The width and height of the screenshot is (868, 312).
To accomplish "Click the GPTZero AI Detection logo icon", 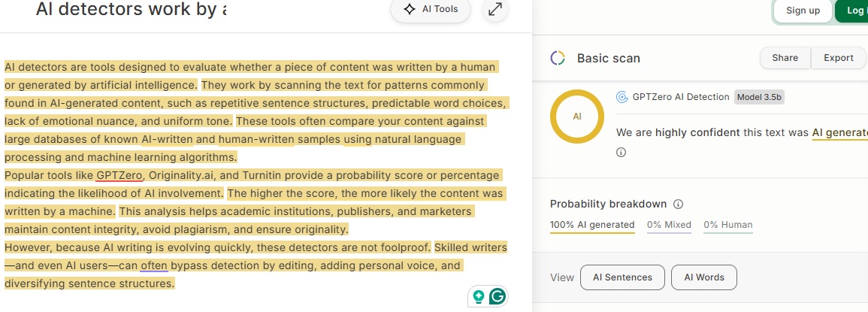I will 622,97.
